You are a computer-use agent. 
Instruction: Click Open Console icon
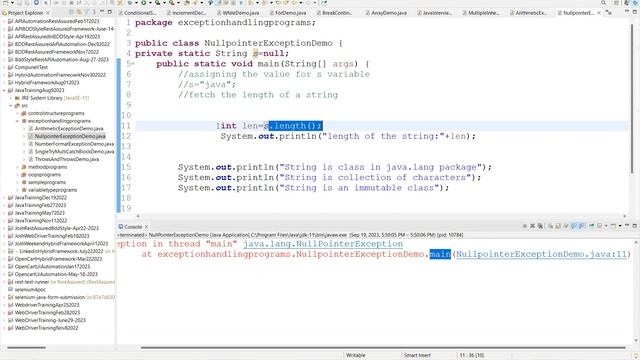pyautogui.click(x=613, y=226)
